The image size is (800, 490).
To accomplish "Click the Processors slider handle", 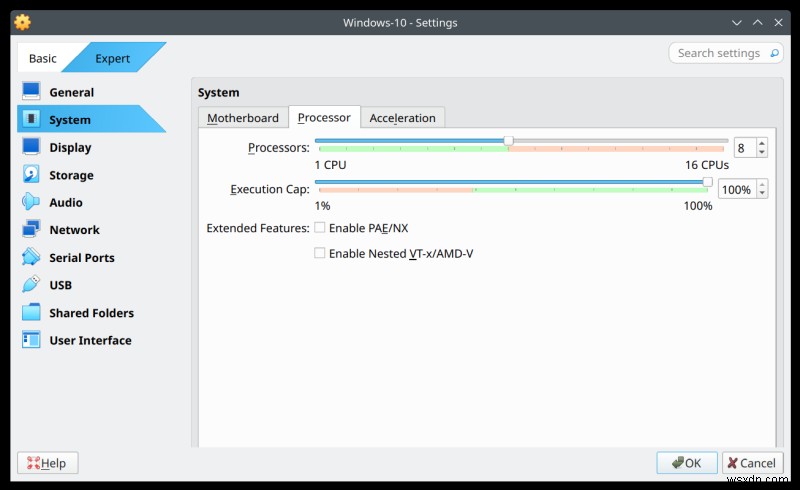I will point(508,141).
